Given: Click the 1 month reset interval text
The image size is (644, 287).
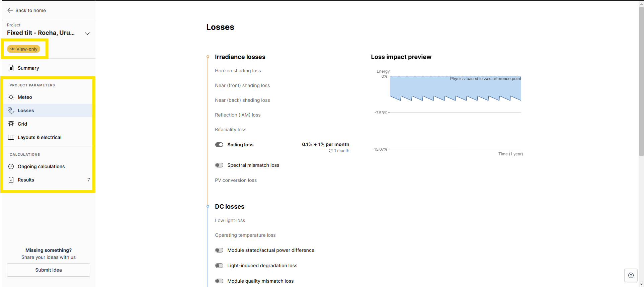Looking at the screenshot, I should click(x=342, y=151).
